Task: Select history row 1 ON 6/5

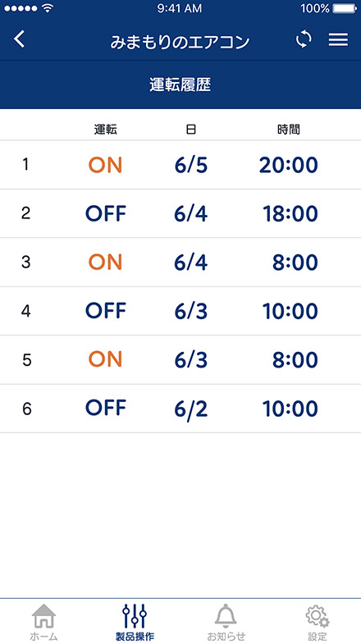Action: pos(180,165)
